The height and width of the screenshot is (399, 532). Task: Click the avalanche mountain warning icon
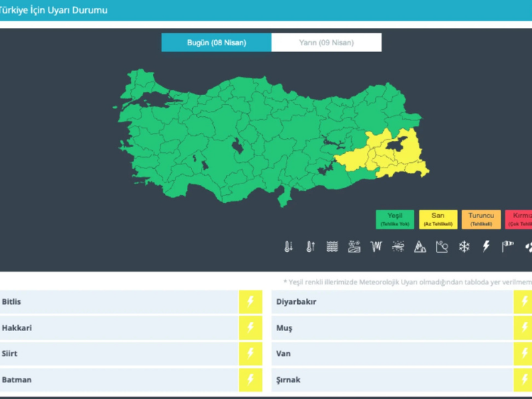coord(420,247)
